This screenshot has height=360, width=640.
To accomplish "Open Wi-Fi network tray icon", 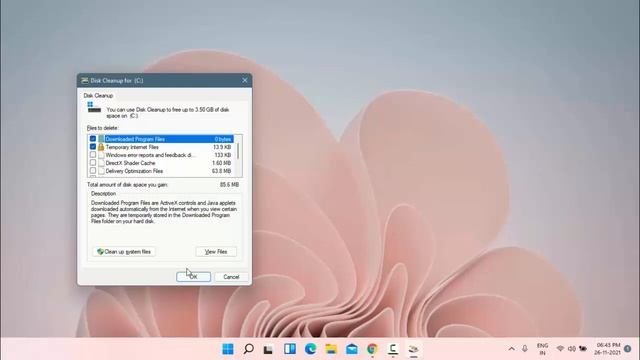I will [x=560, y=349].
